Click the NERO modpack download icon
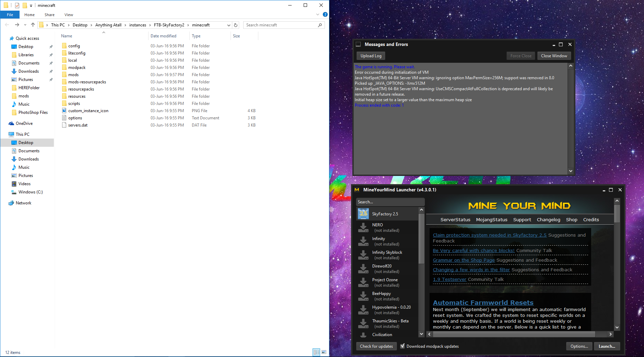 pos(363,227)
